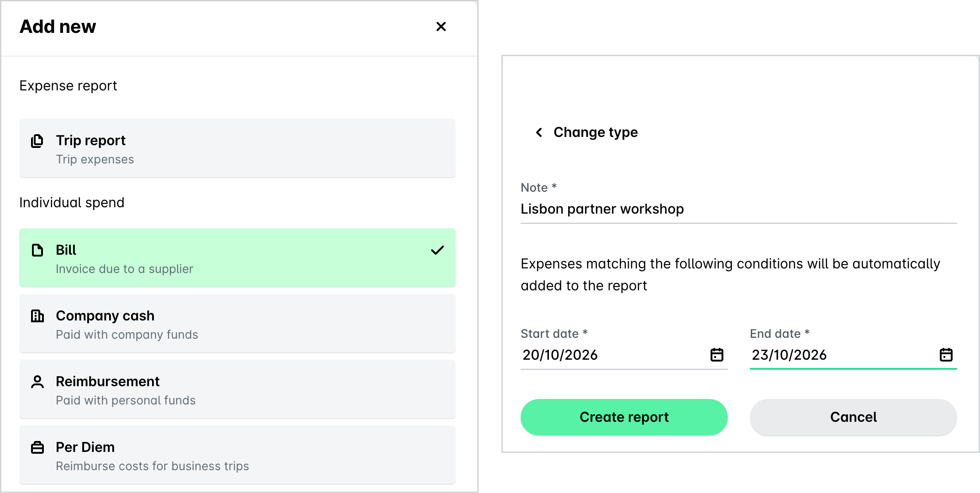Image resolution: width=980 pixels, height=493 pixels.
Task: Click 'Paid with personal funds' description
Action: pos(126,400)
